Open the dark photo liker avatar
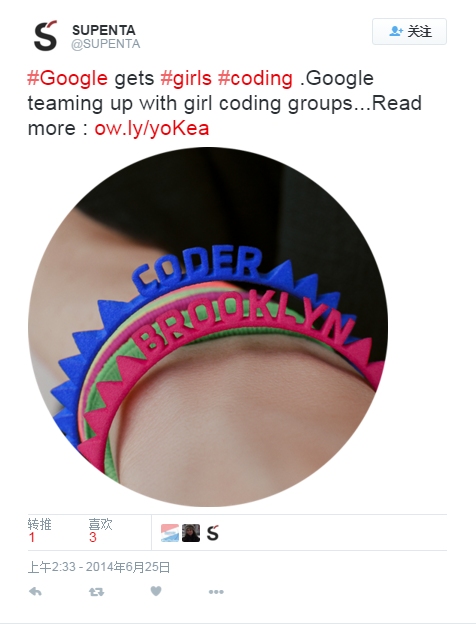 [191, 533]
